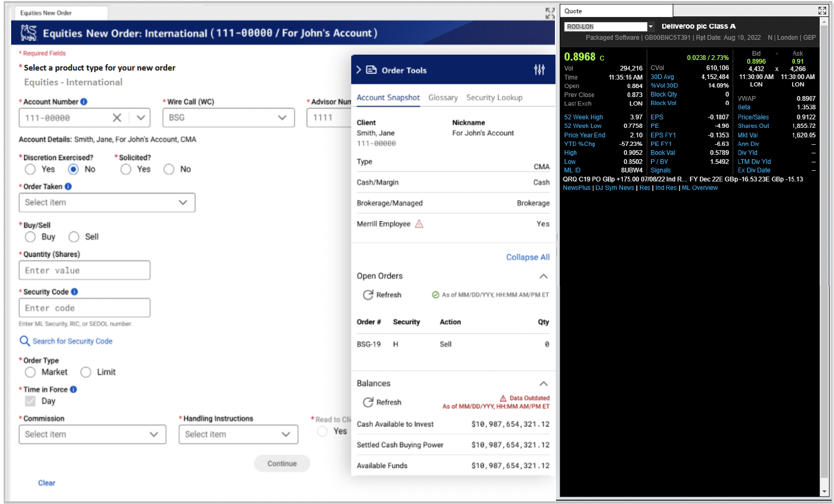Expand the Equities New Order window

[550, 13]
